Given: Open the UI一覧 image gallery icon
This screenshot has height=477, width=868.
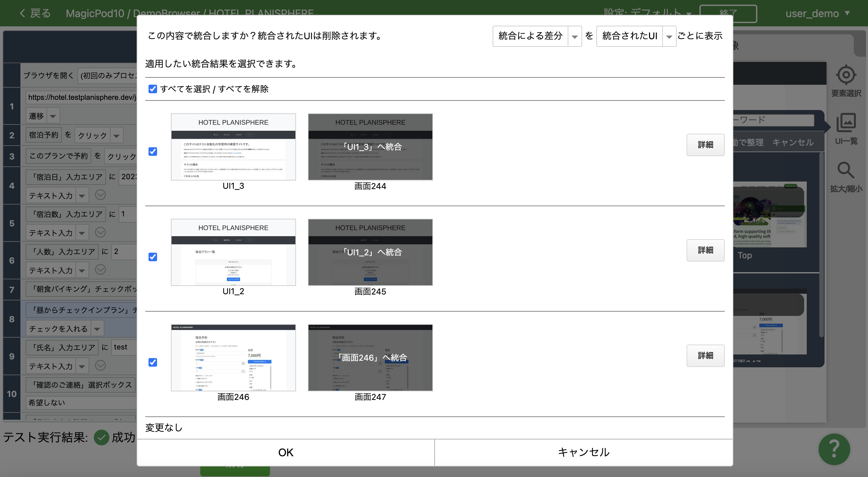Looking at the screenshot, I should pyautogui.click(x=846, y=123).
